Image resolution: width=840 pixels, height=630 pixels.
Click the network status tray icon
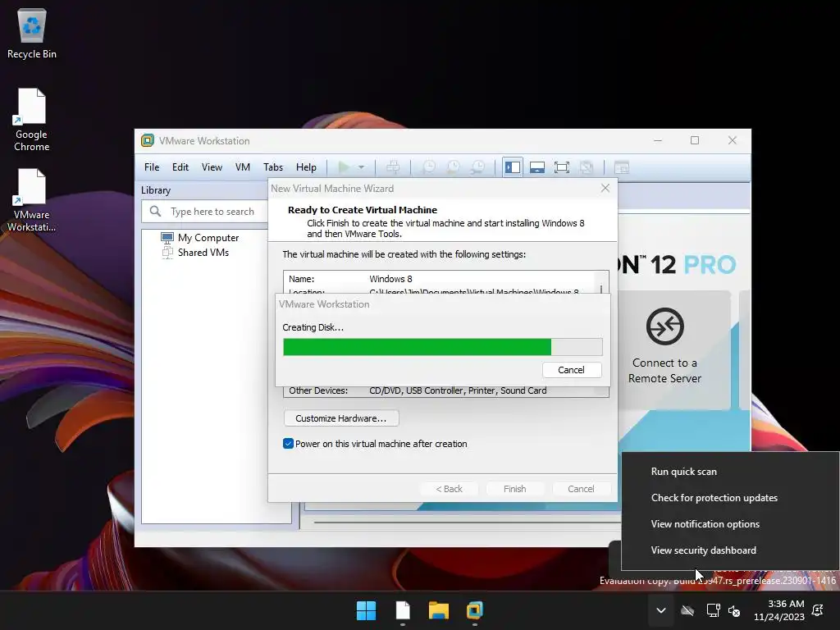[713, 610]
